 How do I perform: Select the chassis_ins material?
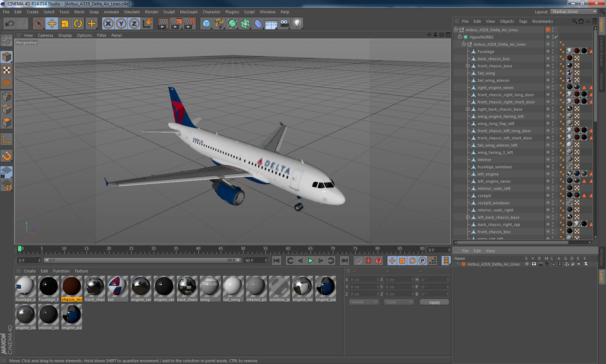point(71,289)
